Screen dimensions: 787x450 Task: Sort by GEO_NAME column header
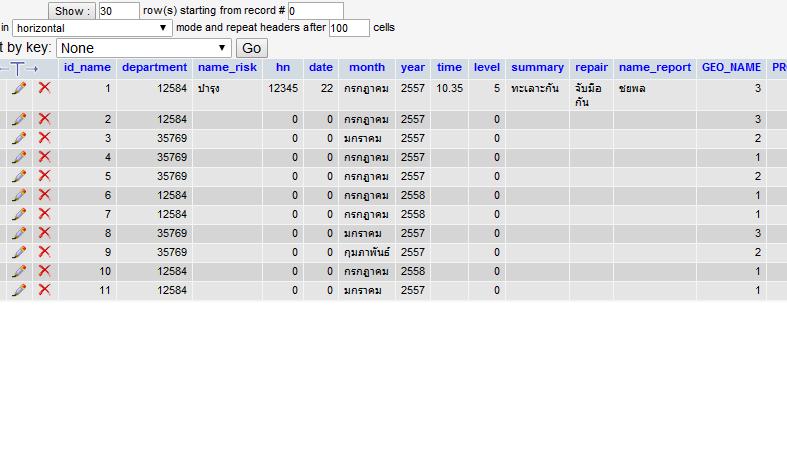click(x=731, y=67)
